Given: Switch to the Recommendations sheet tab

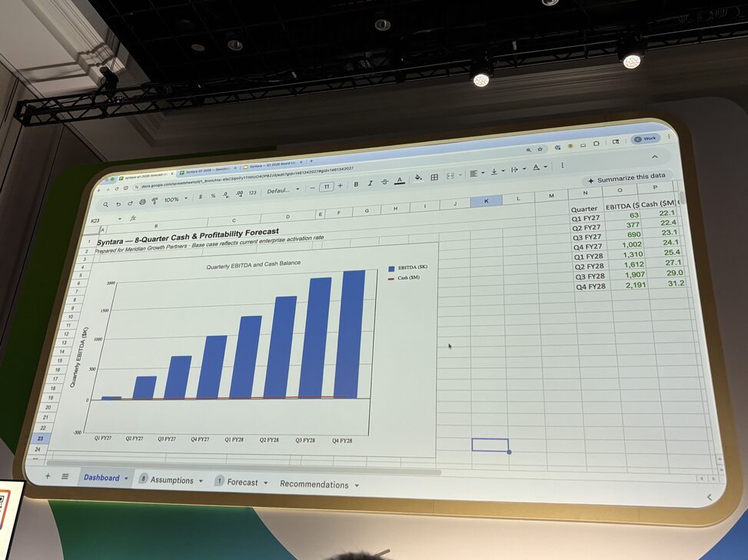Looking at the screenshot, I should [314, 485].
